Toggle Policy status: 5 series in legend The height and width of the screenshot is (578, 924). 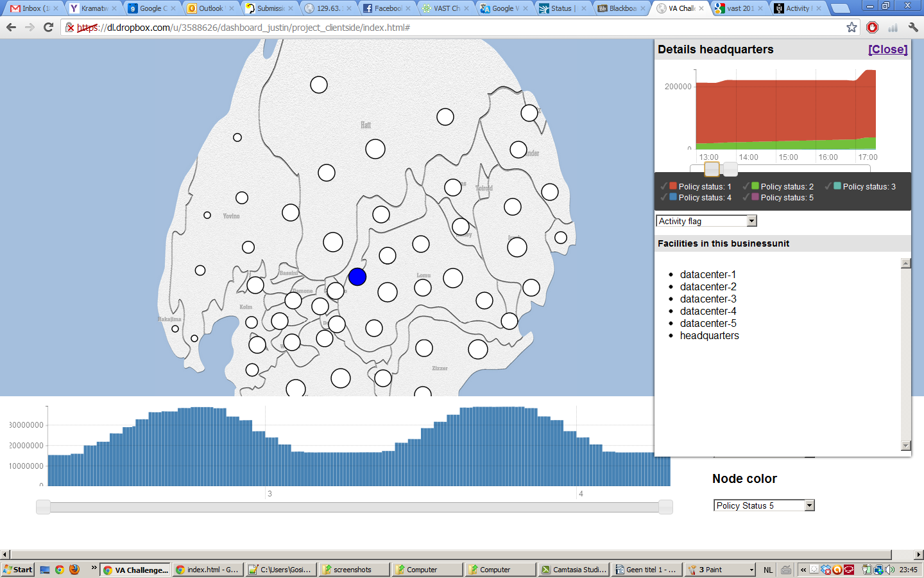tap(778, 198)
